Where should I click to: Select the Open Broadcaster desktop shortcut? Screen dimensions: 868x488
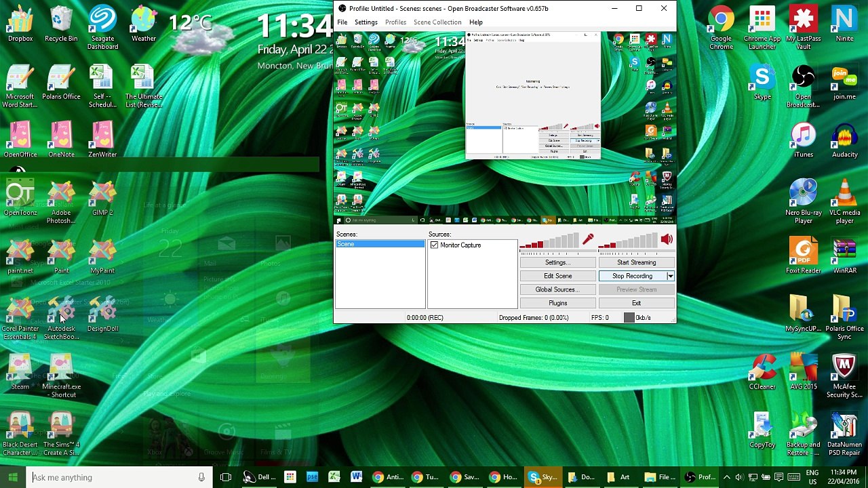coord(804,86)
